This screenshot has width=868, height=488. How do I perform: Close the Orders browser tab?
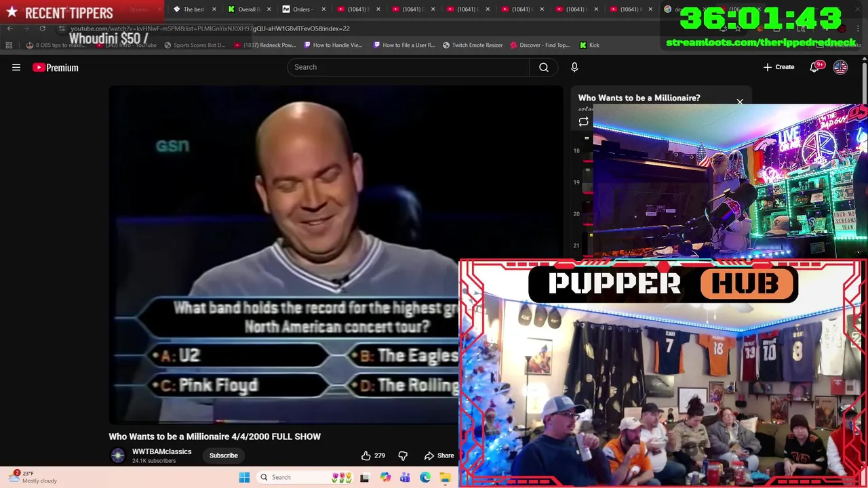[323, 9]
